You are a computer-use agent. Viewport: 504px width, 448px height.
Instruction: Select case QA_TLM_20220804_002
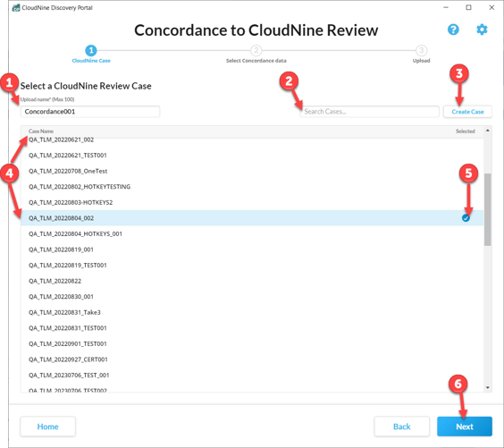(x=252, y=218)
